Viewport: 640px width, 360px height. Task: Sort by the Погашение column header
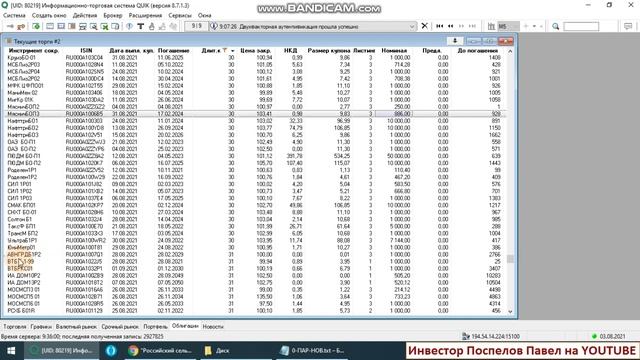click(x=173, y=51)
